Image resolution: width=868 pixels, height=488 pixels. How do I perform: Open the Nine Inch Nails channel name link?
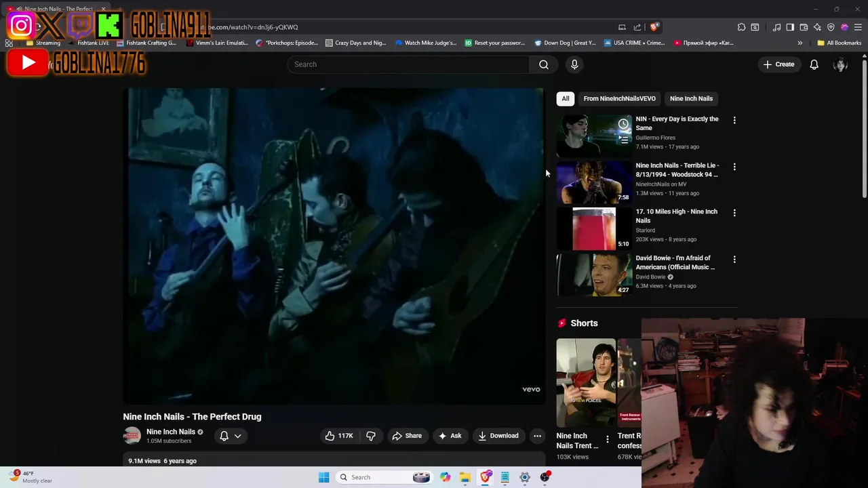coord(171,432)
